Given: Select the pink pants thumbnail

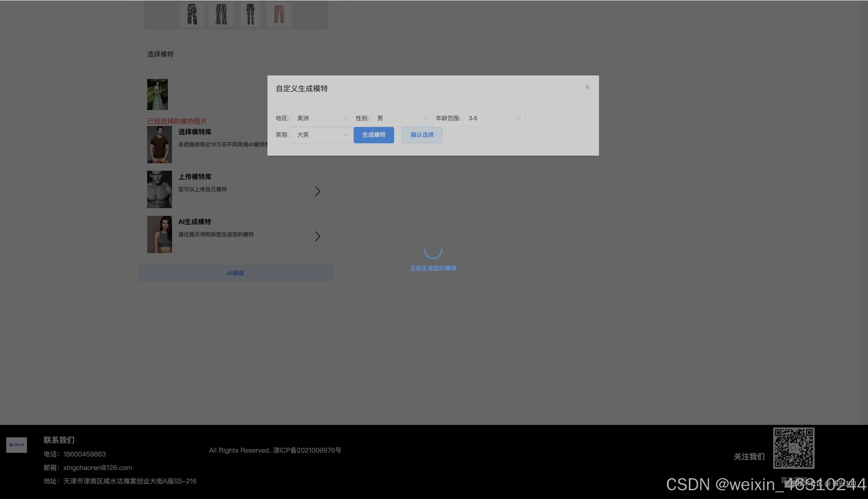Looking at the screenshot, I should click(279, 15).
